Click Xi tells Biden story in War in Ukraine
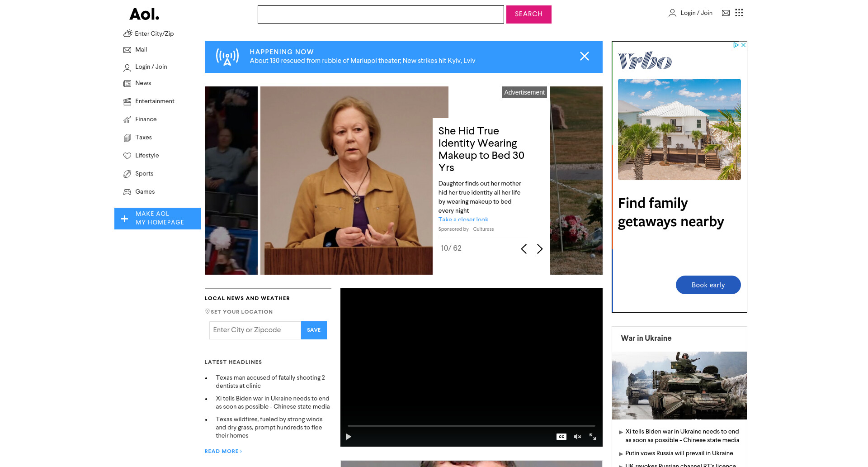 (x=682, y=436)
